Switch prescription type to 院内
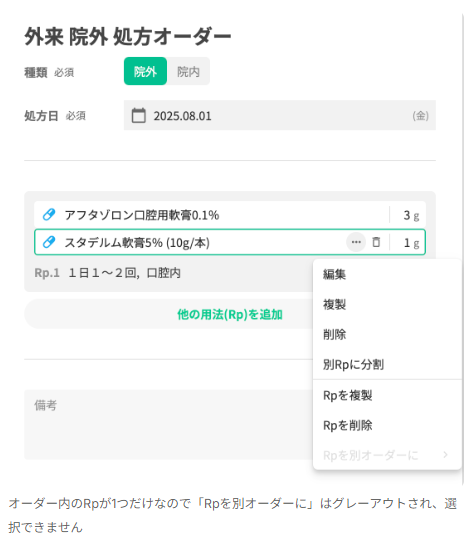Image resolution: width=469 pixels, height=546 pixels. 188,71
